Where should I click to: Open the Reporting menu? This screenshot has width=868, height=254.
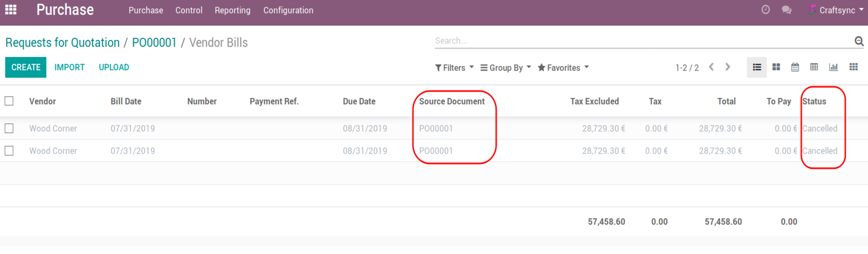(232, 10)
